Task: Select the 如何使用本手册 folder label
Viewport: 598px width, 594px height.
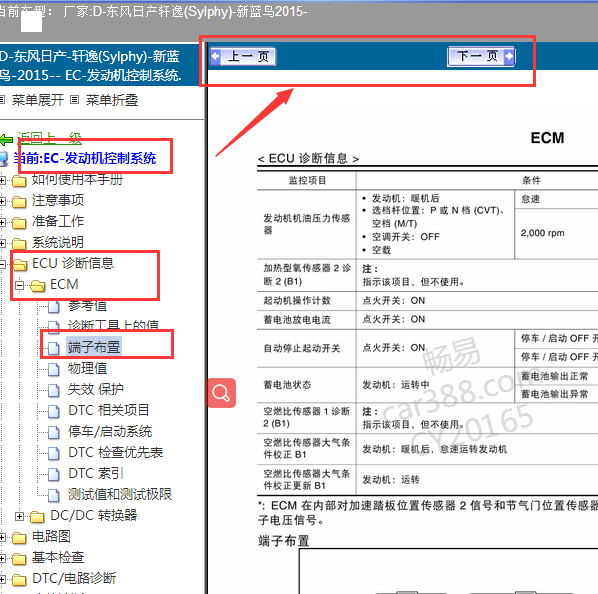Action: point(77,179)
